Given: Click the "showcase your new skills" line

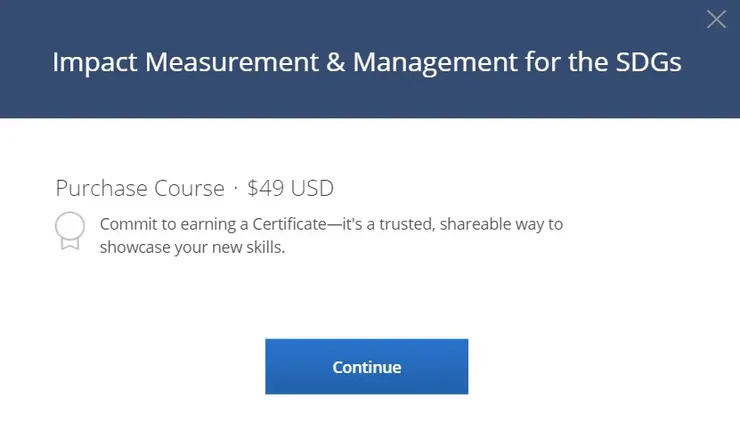Looking at the screenshot, I should coord(192,247).
